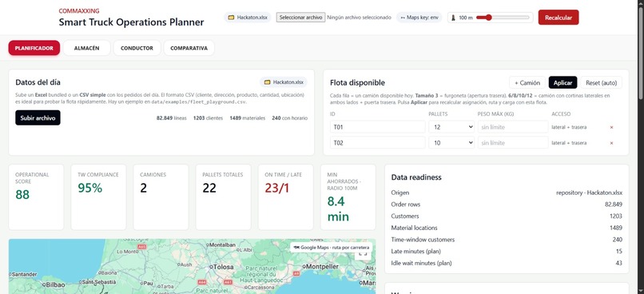
Task: Click the Order rows value 82.849
Action: [x=614, y=205]
